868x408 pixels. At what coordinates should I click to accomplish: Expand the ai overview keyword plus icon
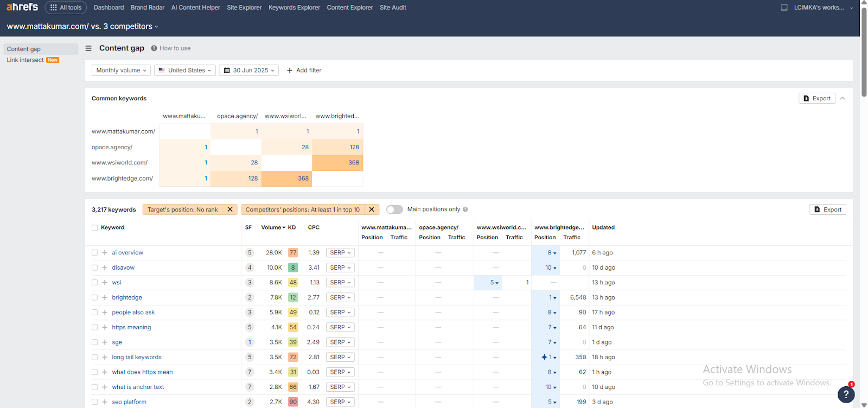coord(105,253)
